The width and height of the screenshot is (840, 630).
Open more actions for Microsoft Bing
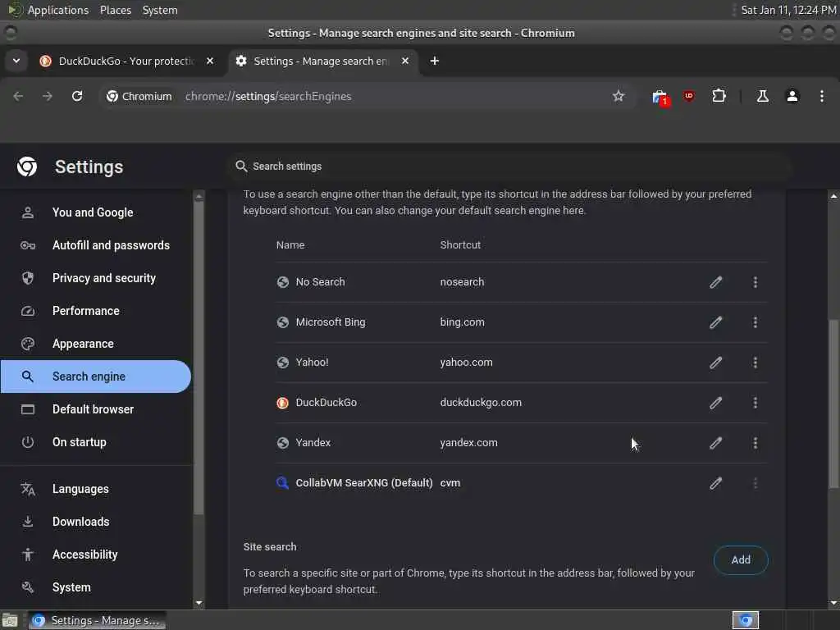756,322
